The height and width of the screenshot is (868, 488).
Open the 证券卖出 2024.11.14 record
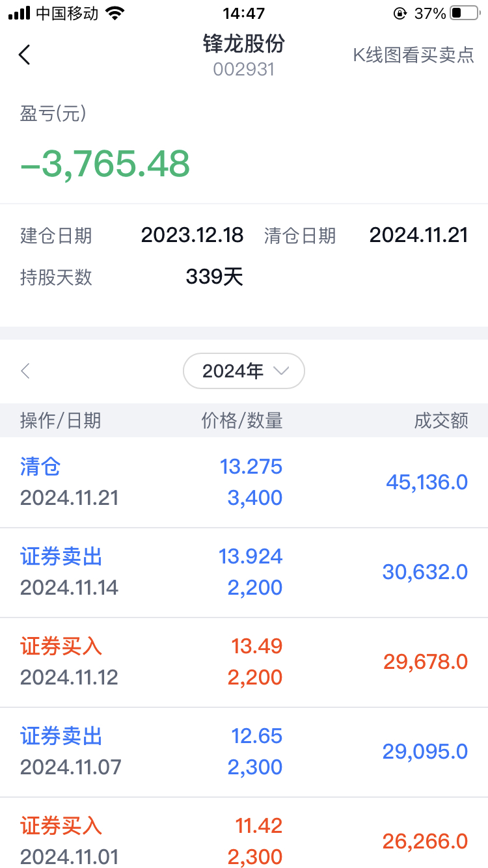pos(244,572)
